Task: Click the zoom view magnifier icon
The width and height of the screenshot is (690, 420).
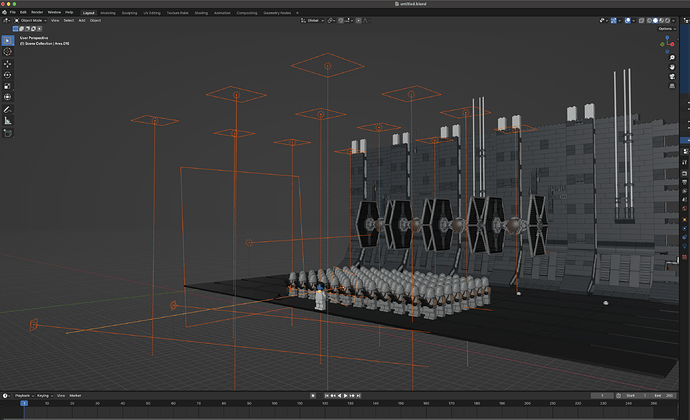Action: click(x=672, y=58)
